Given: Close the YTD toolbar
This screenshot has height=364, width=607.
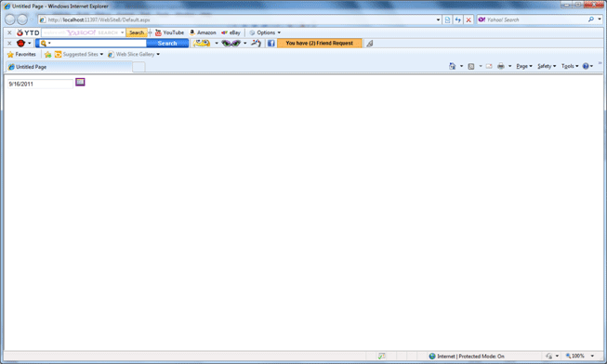Looking at the screenshot, I should 9,32.
